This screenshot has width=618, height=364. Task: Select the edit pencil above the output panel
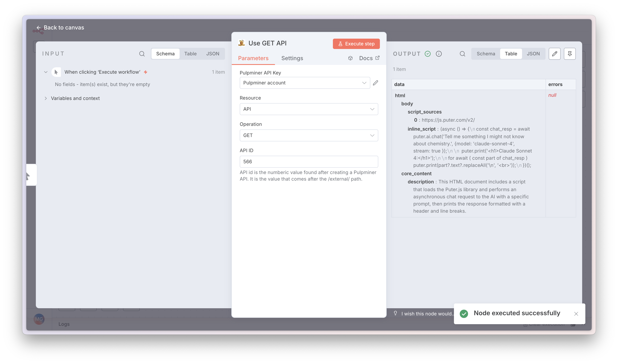[554, 54]
